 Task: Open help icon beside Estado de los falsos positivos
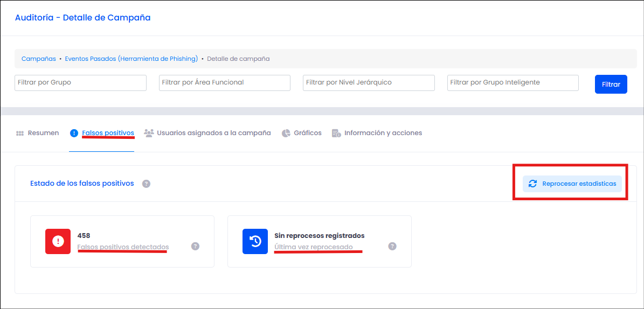pyautogui.click(x=146, y=184)
